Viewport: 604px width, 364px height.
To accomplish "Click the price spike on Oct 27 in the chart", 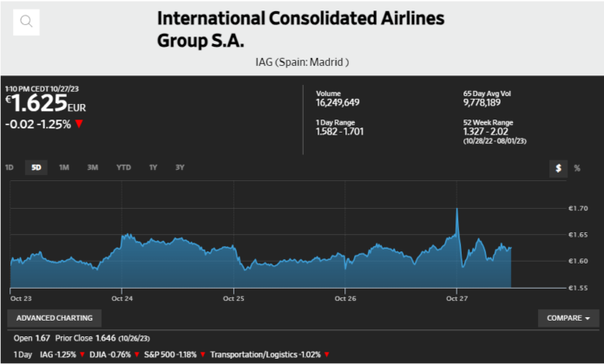I will coord(456,211).
